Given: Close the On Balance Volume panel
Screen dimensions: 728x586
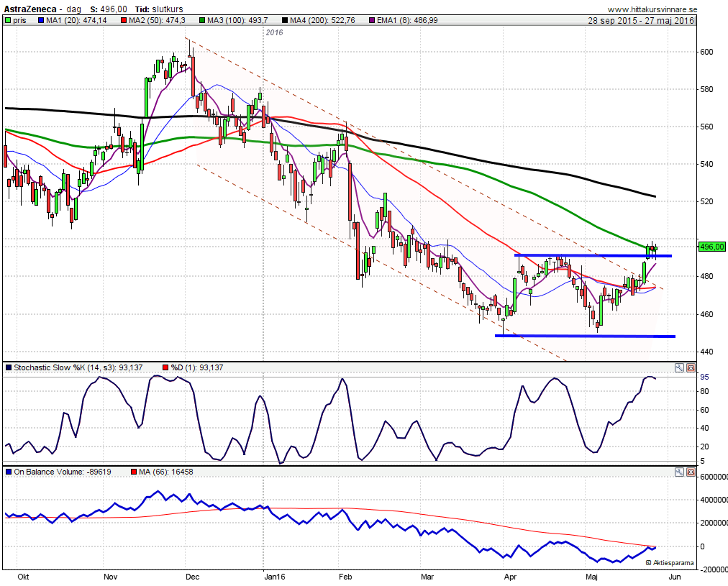Looking at the screenshot, I should point(691,472).
